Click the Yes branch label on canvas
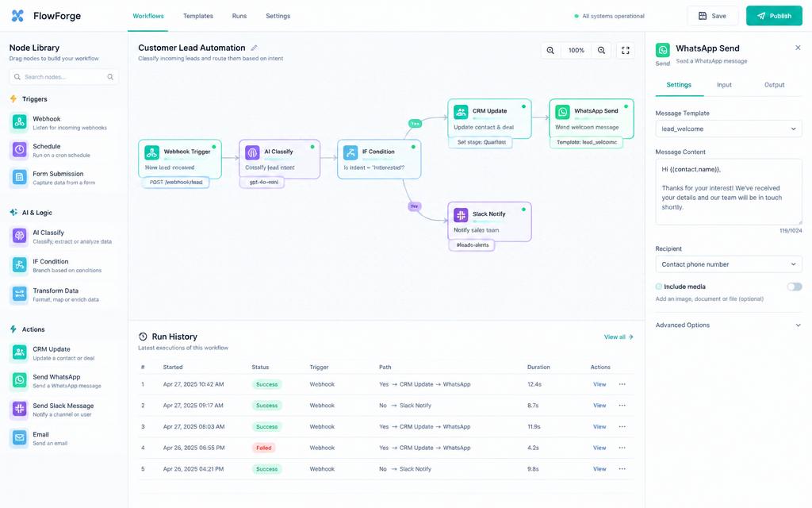The width and height of the screenshot is (812, 508). 415,123
